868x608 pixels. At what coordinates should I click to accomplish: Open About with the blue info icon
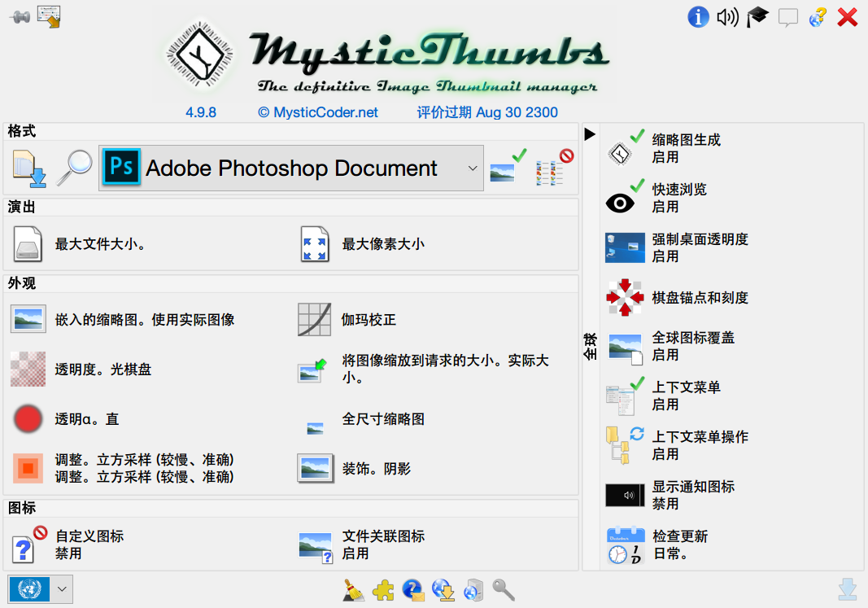click(699, 17)
